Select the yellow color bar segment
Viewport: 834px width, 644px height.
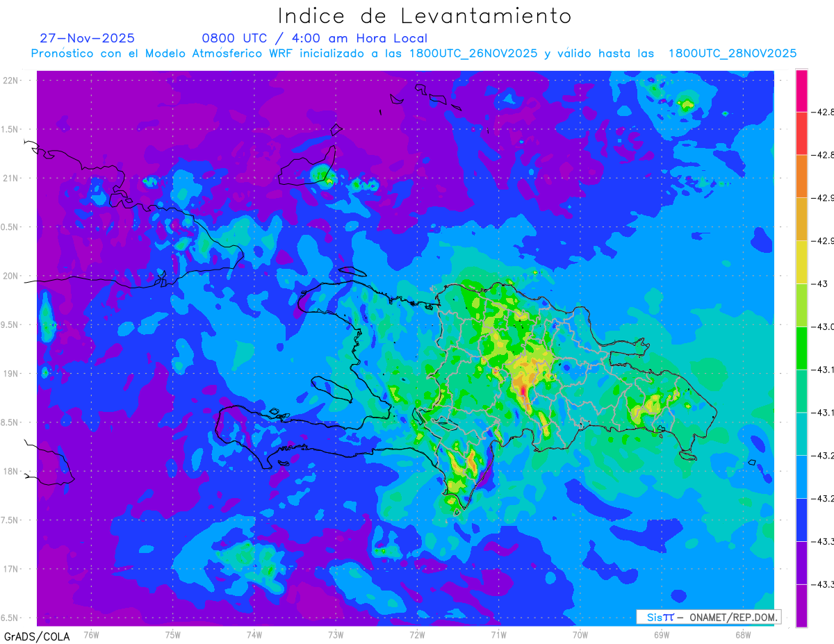point(801,262)
